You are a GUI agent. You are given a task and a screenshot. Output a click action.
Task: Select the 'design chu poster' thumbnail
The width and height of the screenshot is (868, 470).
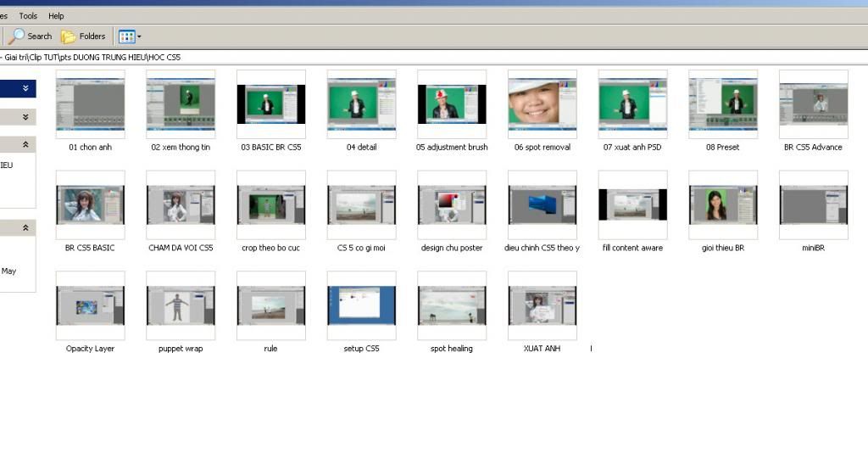(x=452, y=204)
